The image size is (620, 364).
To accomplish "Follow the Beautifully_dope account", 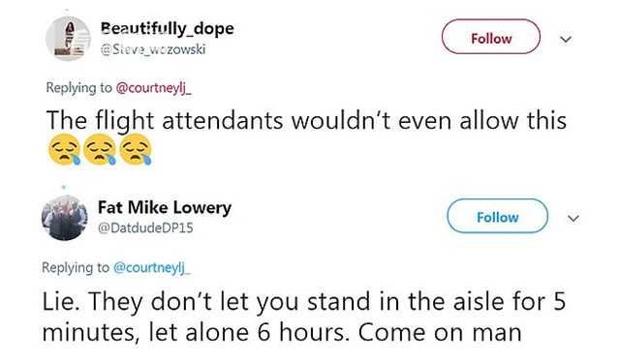I will (491, 37).
